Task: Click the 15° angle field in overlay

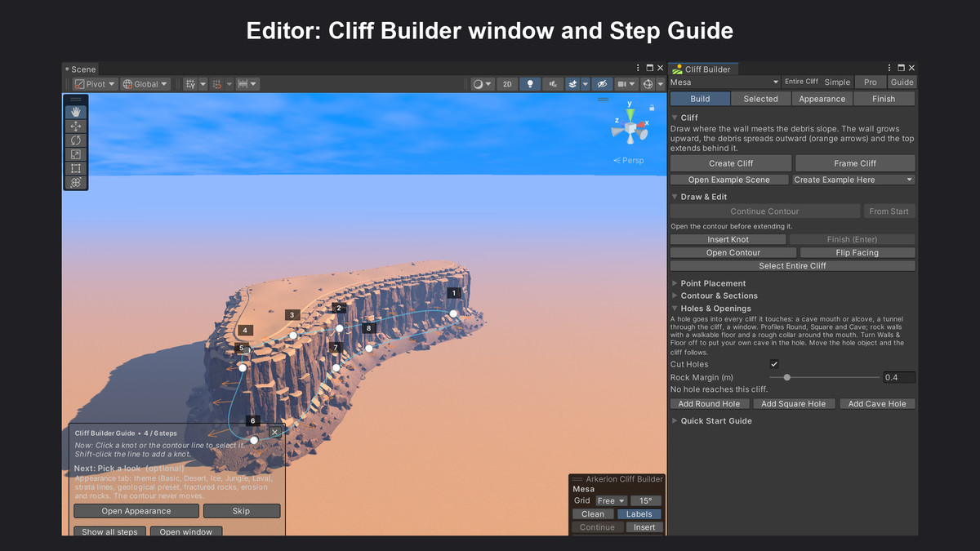Action: [x=645, y=501]
